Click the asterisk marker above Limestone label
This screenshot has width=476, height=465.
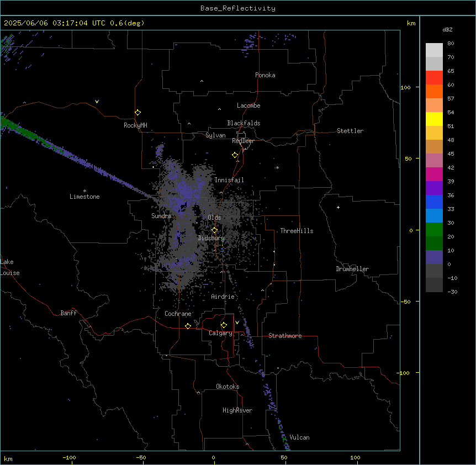pyautogui.click(x=84, y=191)
